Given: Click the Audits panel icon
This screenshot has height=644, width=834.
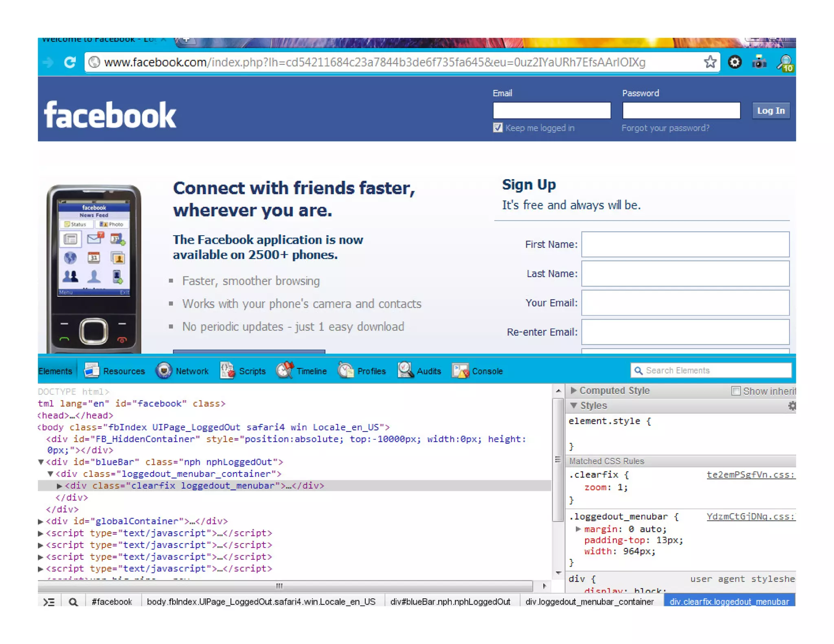Looking at the screenshot, I should (406, 370).
